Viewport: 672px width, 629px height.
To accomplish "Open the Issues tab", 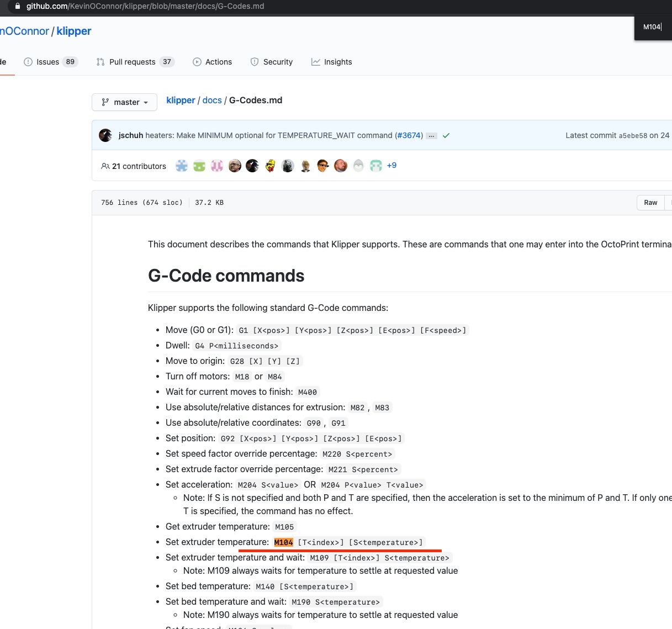I will 51,62.
